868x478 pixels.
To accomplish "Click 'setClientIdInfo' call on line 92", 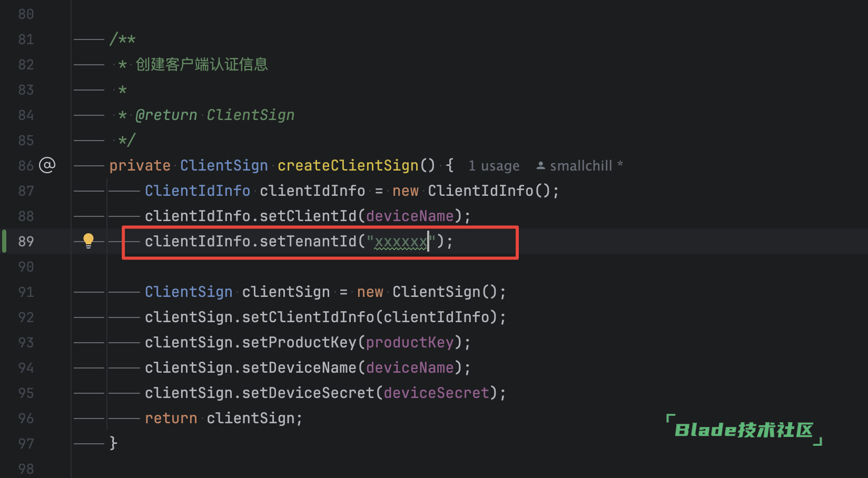I will pyautogui.click(x=308, y=317).
